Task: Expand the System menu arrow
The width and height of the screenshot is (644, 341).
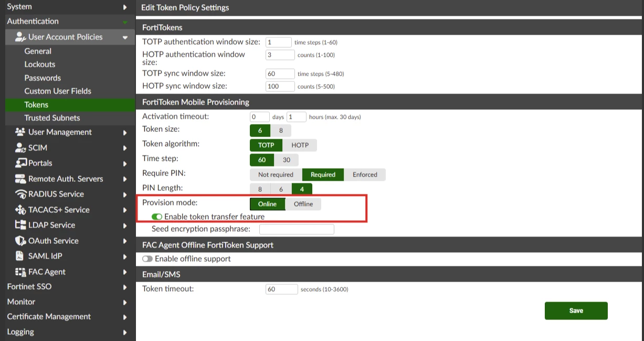Action: (x=125, y=7)
